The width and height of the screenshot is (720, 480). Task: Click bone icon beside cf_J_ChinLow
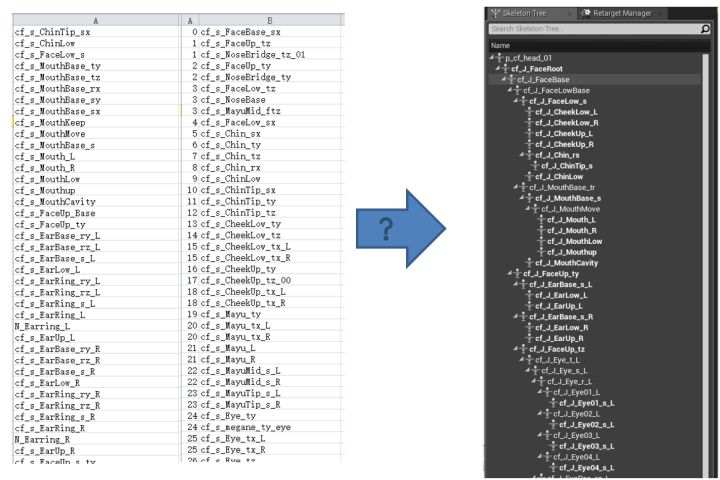[x=529, y=177]
